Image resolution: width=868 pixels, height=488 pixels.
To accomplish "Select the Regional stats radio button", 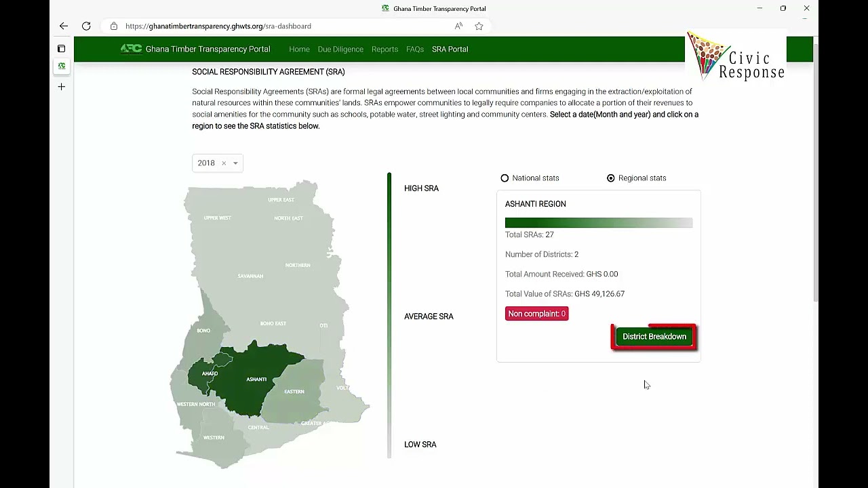I will click(611, 178).
